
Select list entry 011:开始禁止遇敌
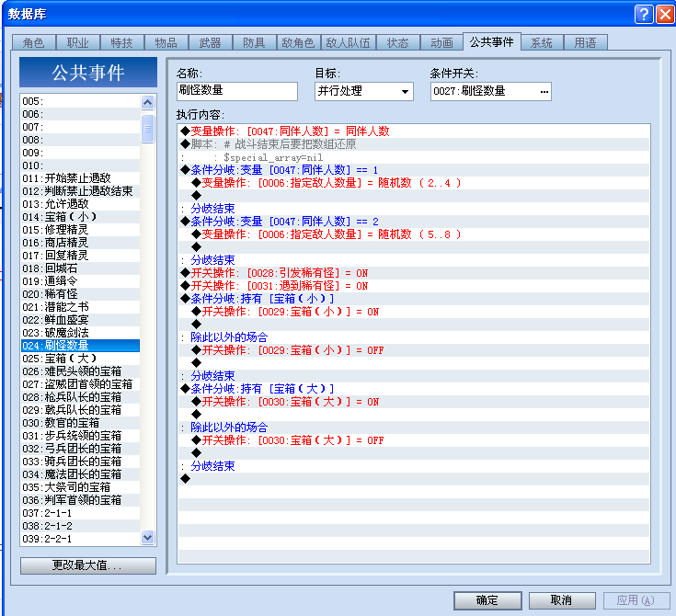click(x=81, y=178)
